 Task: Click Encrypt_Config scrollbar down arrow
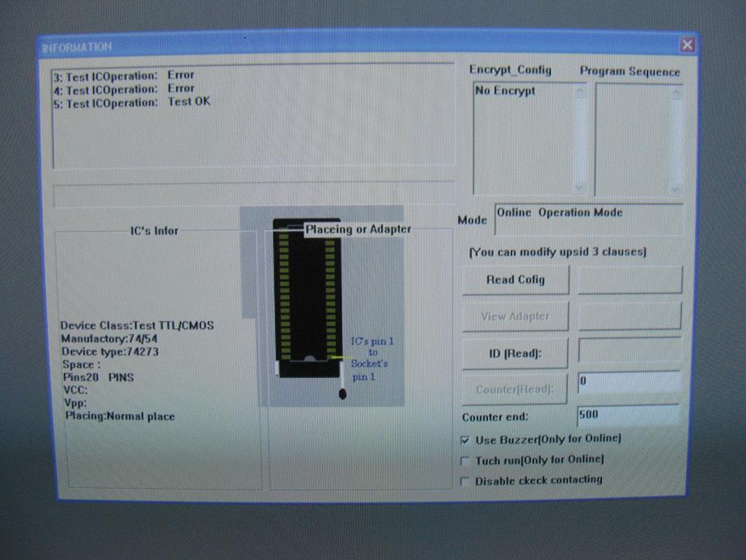click(579, 188)
